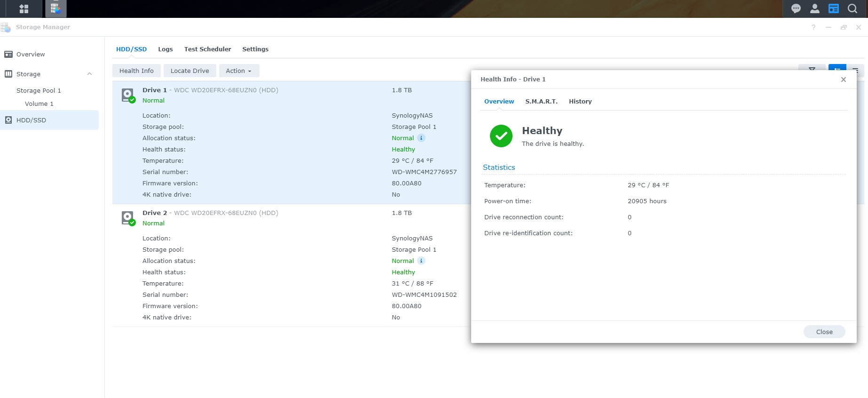Viewport: 868px width, 398px height.
Task: Open the Action dropdown menu
Action: click(x=239, y=71)
